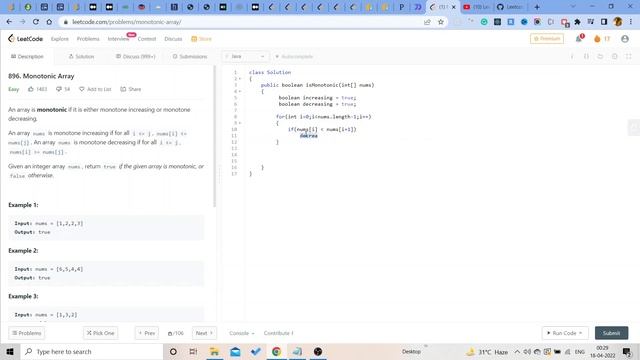Image resolution: width=640 pixels, height=360 pixels.
Task: Open clock showing 18-04-2022
Action: (602, 351)
